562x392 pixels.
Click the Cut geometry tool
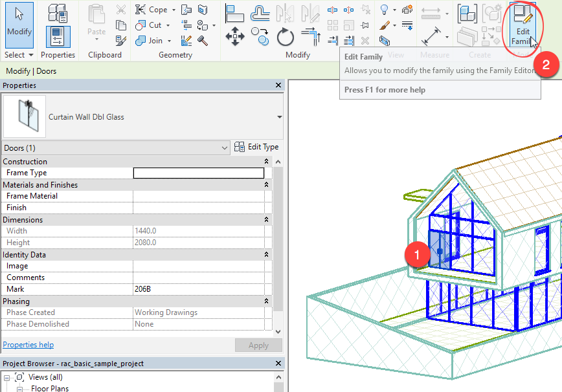click(148, 25)
